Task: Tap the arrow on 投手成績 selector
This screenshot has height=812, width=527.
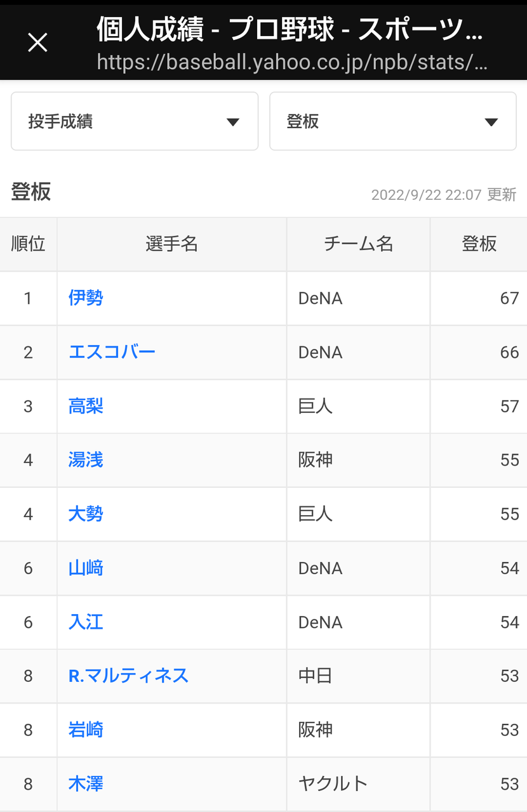Action: pyautogui.click(x=233, y=122)
